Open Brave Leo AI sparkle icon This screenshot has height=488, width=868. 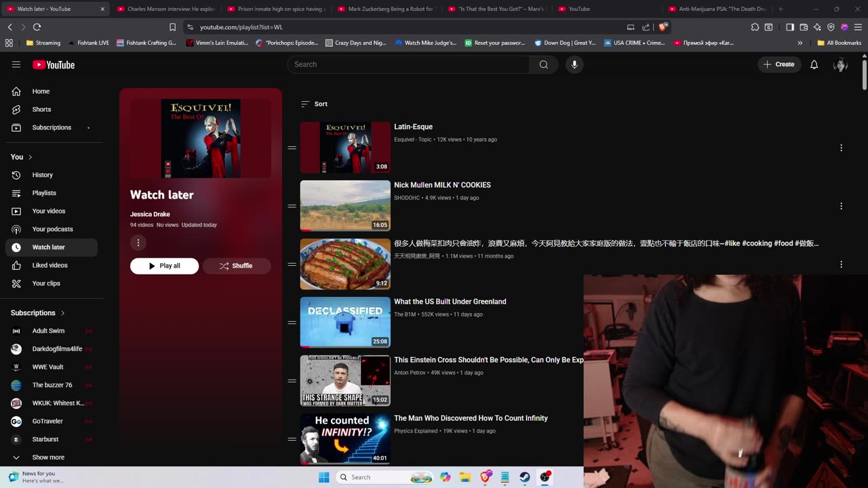[x=817, y=27]
